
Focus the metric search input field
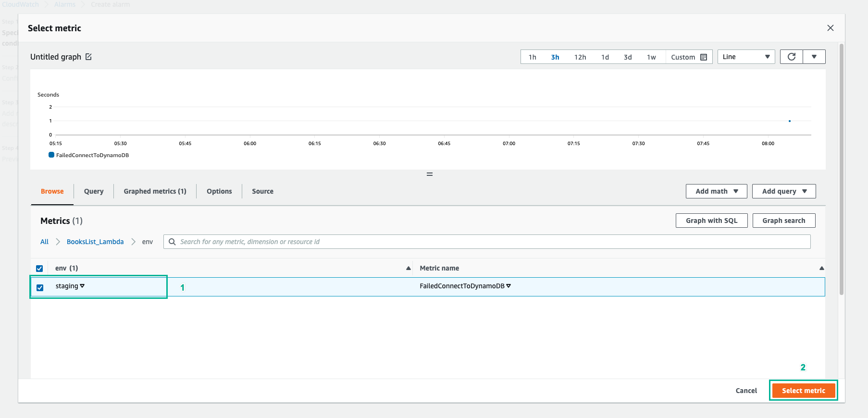point(487,242)
